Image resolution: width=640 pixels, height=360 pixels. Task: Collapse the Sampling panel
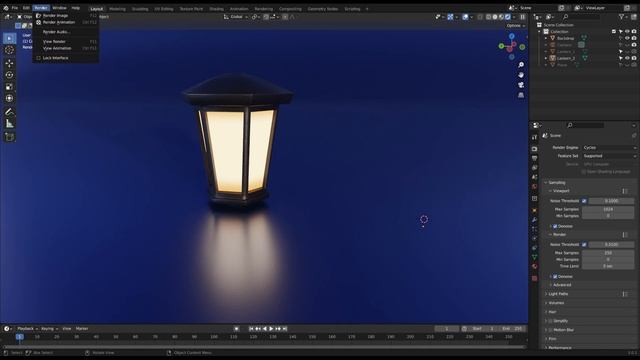557,182
